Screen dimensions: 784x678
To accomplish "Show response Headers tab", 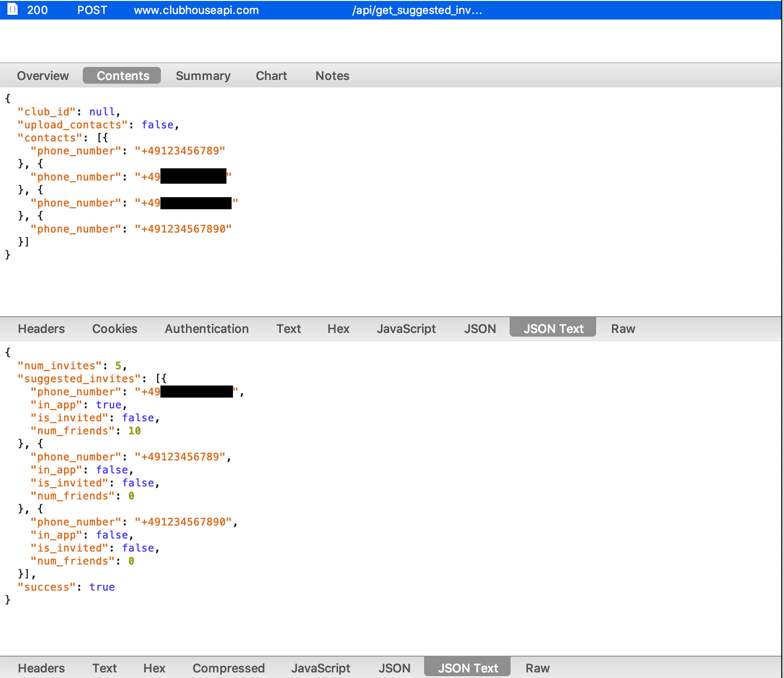I will [x=41, y=668].
